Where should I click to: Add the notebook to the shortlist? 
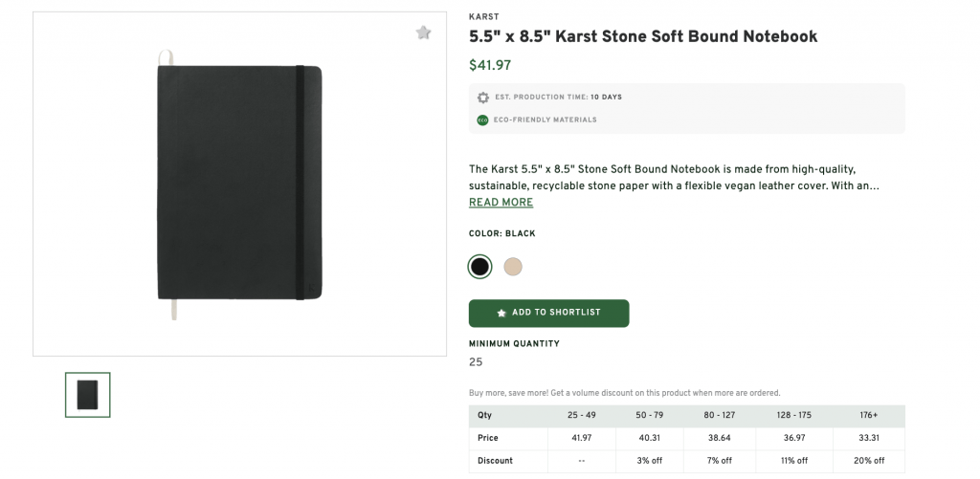[548, 313]
